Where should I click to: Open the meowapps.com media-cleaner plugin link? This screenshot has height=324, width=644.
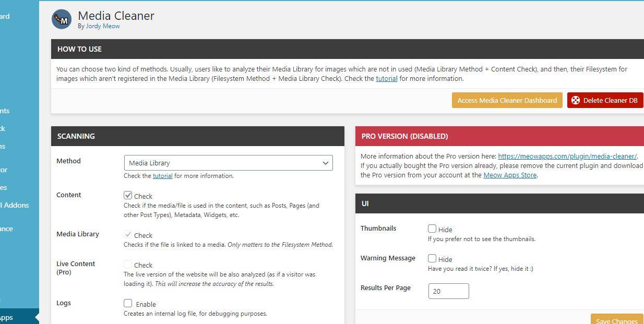pyautogui.click(x=567, y=156)
